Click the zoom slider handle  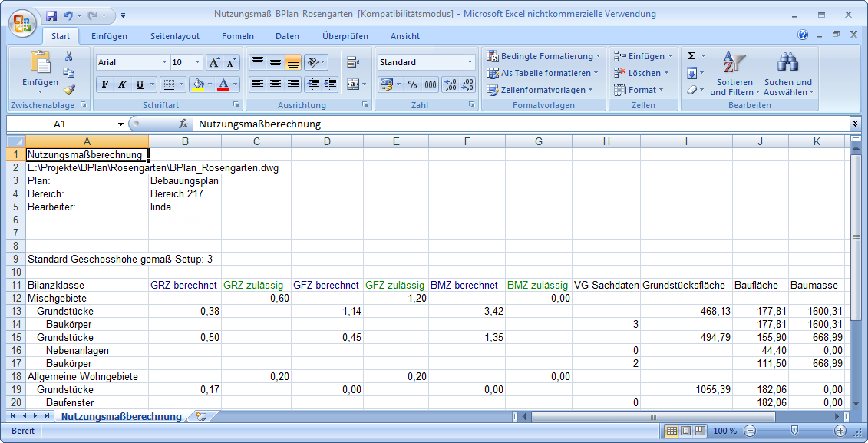[794, 431]
